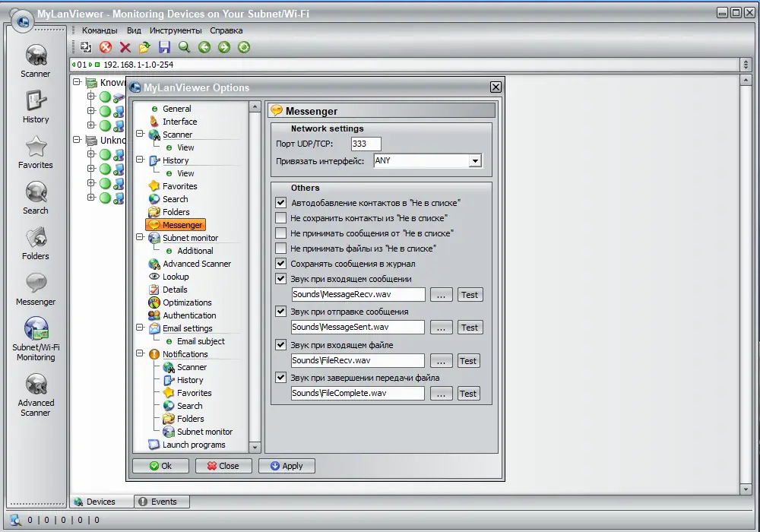
Task: Select Authentication in options tree
Action: point(189,315)
